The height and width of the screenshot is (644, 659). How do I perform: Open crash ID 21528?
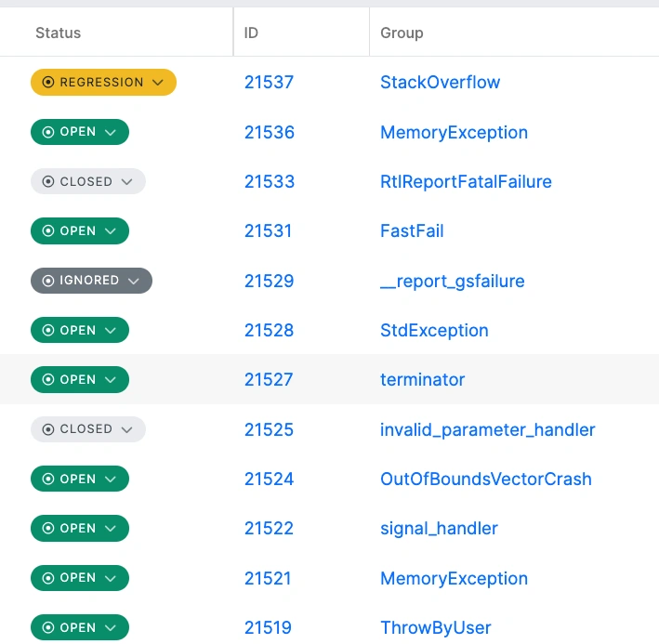coord(269,331)
